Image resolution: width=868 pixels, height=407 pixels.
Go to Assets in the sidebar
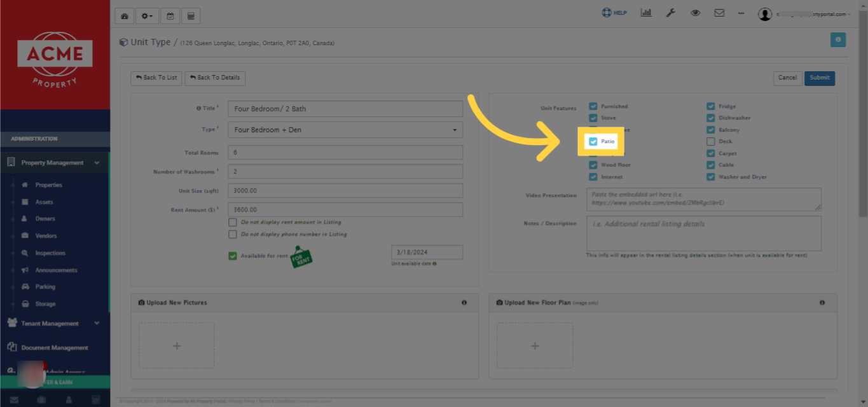(x=45, y=202)
